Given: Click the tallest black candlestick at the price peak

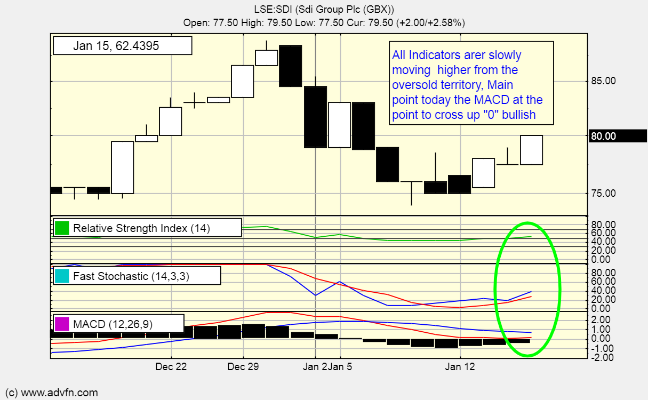Looking at the screenshot, I should 291,66.
